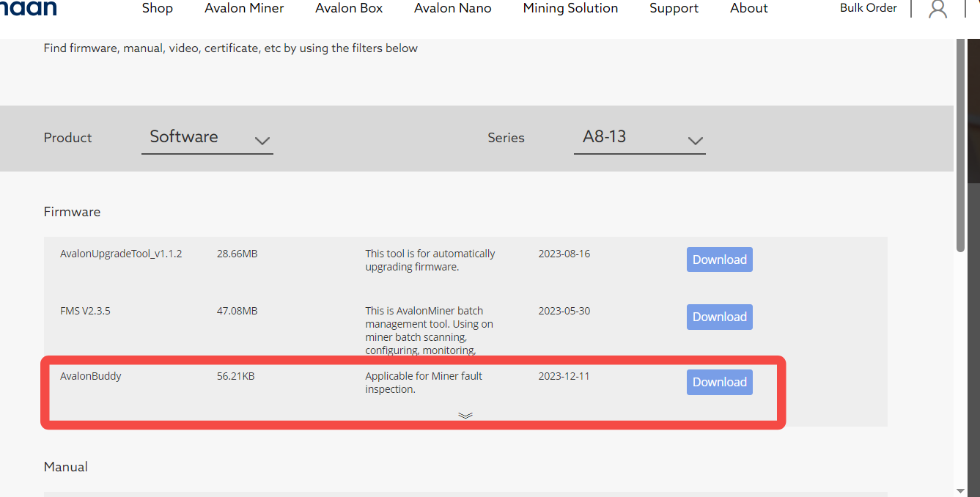The width and height of the screenshot is (980, 497).
Task: Expand the AvalonBuddy row double-chevron
Action: point(465,415)
